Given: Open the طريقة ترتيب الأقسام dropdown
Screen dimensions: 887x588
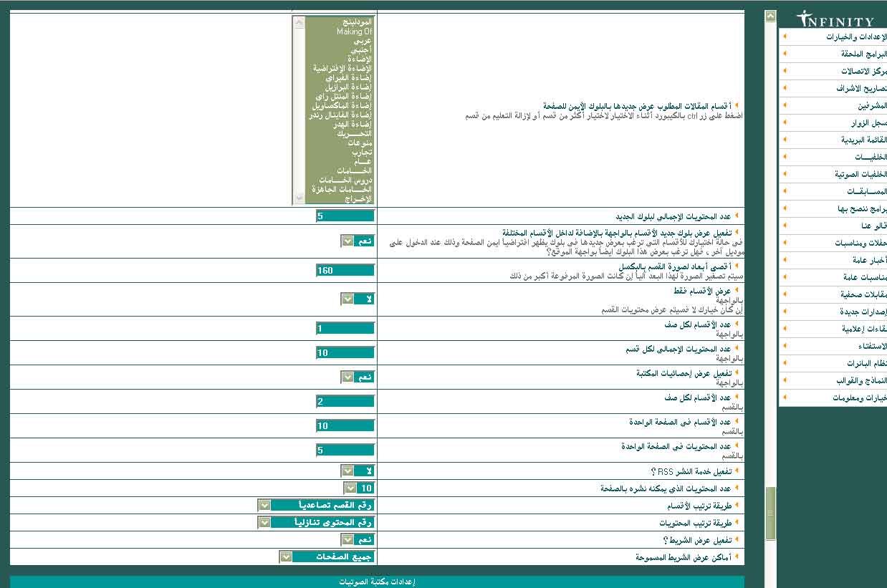Looking at the screenshot, I should (316, 505).
